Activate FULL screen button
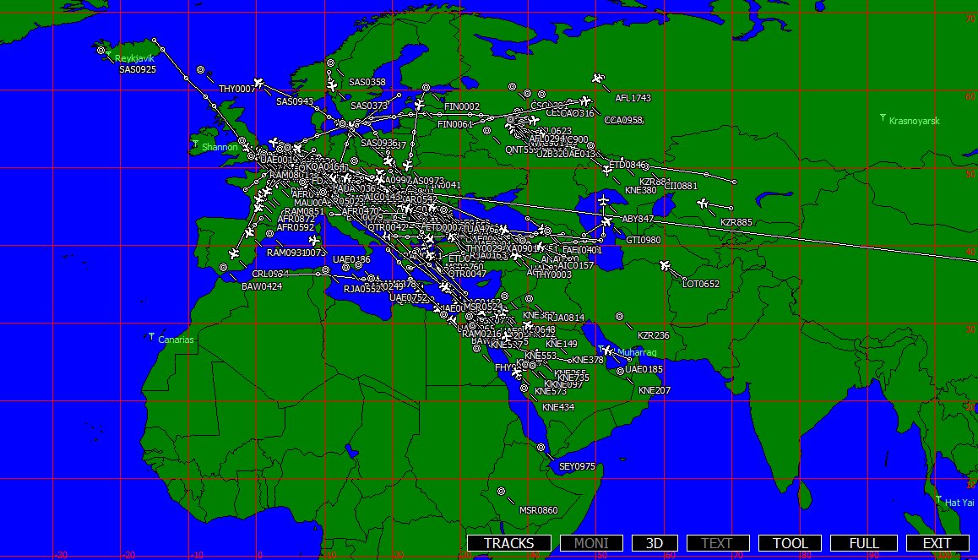978x560 pixels. (864, 543)
